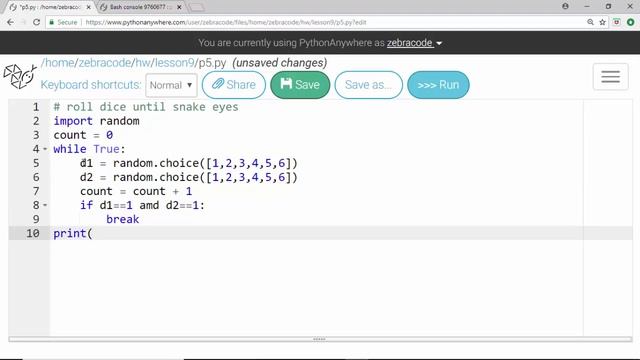Click the "Keyboard shortcuts:" label

point(91,85)
